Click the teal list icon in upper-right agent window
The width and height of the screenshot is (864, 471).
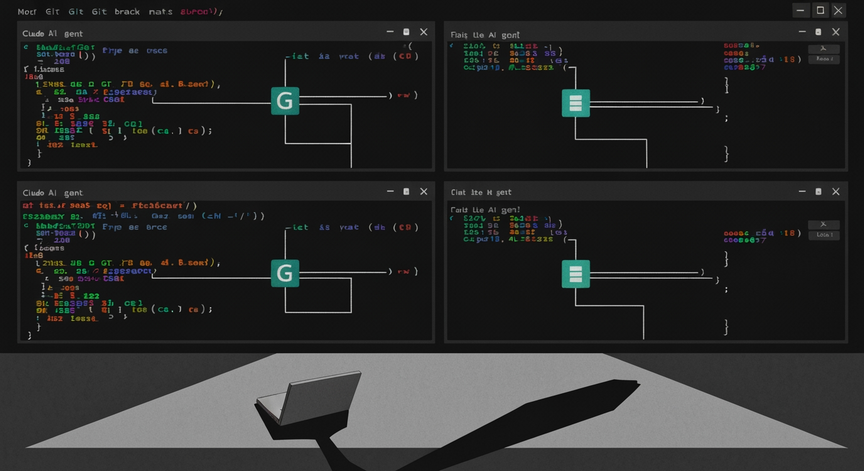click(x=576, y=103)
